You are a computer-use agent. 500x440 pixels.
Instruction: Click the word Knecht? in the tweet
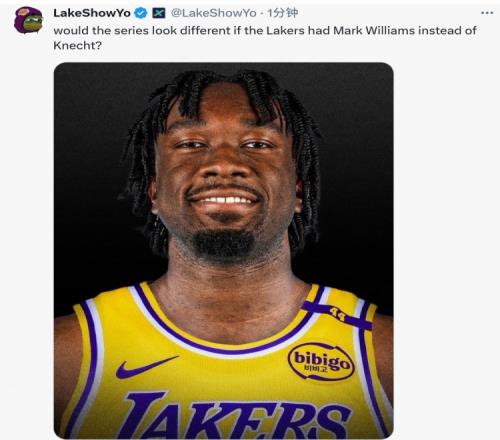[x=77, y=45]
